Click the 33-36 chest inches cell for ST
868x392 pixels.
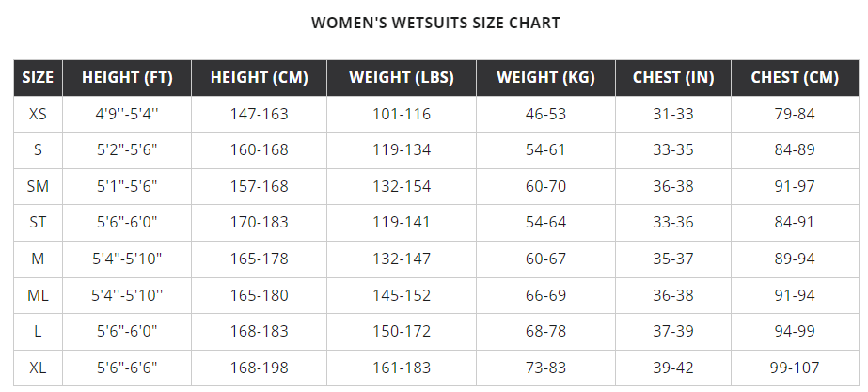pyautogui.click(x=673, y=223)
